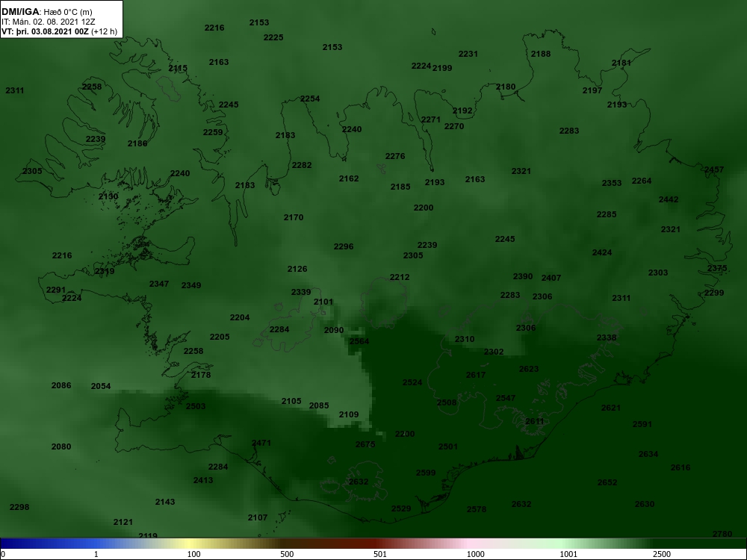Click the map value 2529
The width and height of the screenshot is (747, 560).
[401, 508]
